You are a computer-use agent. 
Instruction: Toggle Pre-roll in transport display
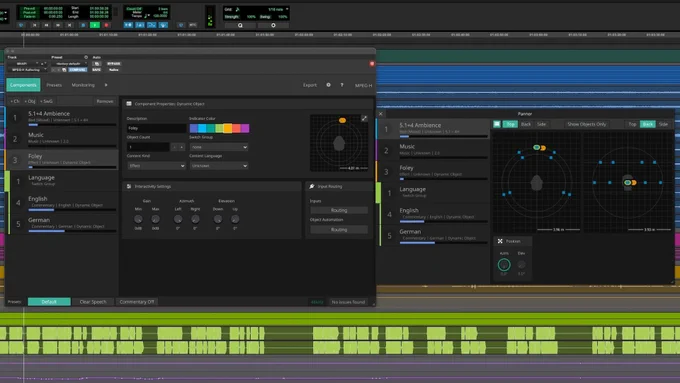coord(29,8)
